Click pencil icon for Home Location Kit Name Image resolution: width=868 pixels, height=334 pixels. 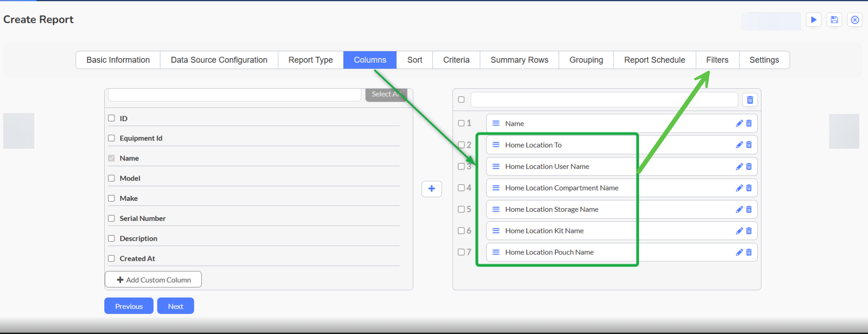(x=739, y=231)
